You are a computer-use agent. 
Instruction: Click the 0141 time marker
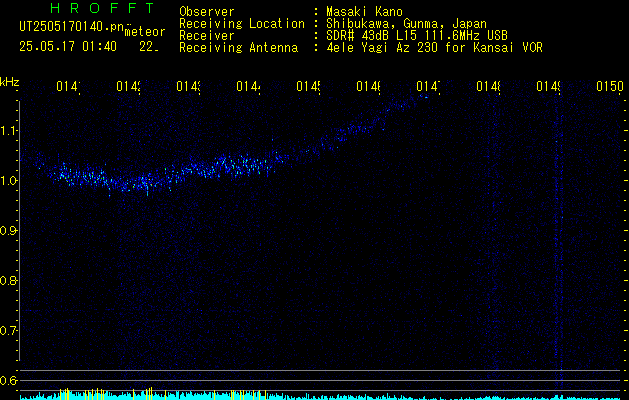click(68, 87)
